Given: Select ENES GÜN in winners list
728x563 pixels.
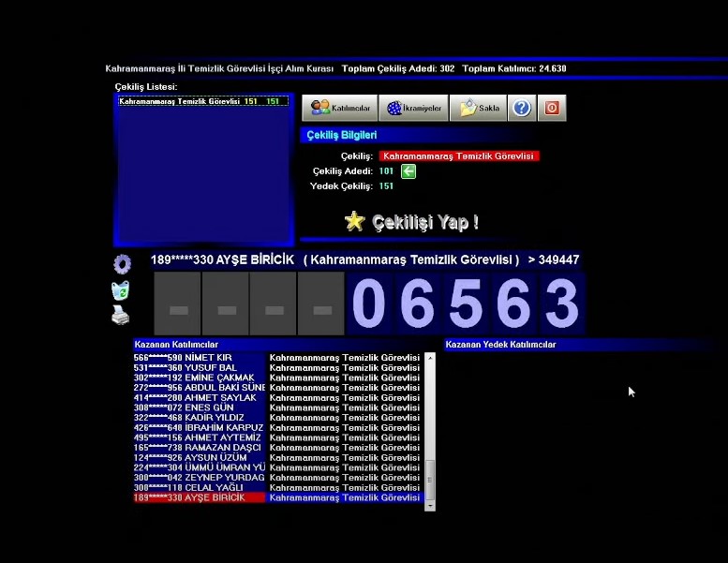Looking at the screenshot, I should click(199, 407).
